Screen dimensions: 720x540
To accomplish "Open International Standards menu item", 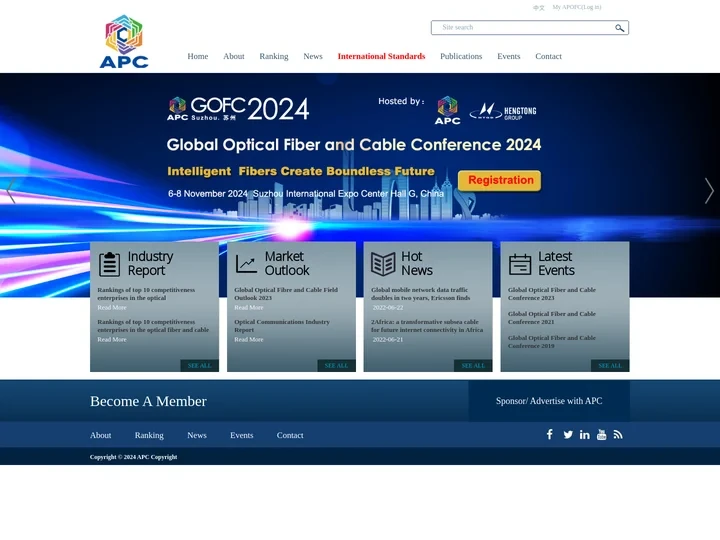I will [x=381, y=56].
